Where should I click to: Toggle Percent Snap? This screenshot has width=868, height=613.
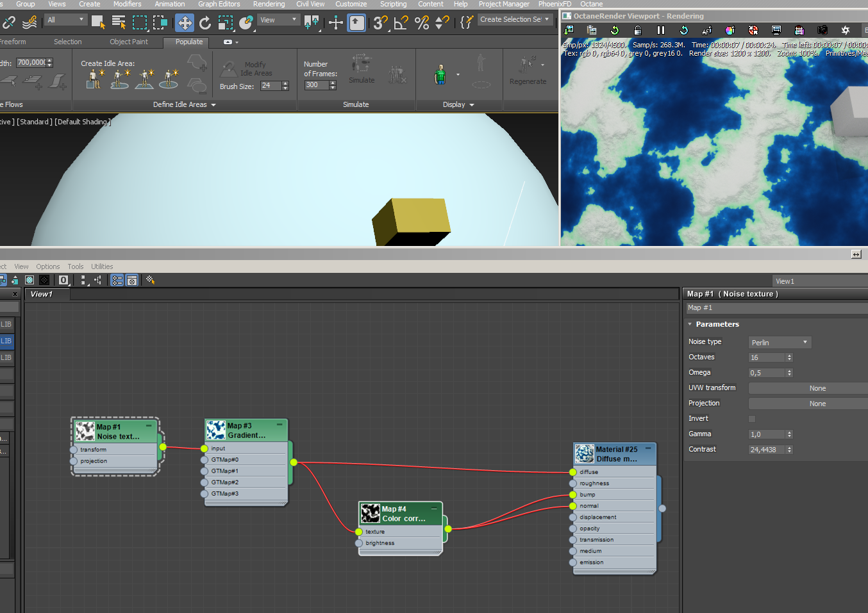click(422, 22)
